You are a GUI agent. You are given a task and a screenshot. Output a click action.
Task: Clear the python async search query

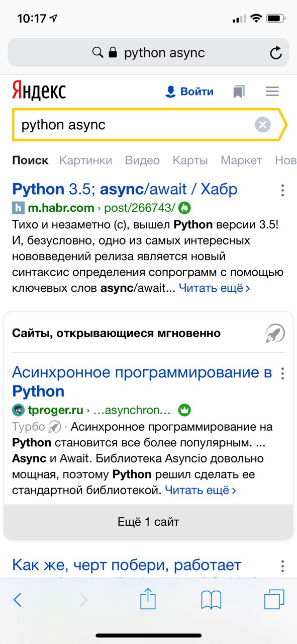262,124
